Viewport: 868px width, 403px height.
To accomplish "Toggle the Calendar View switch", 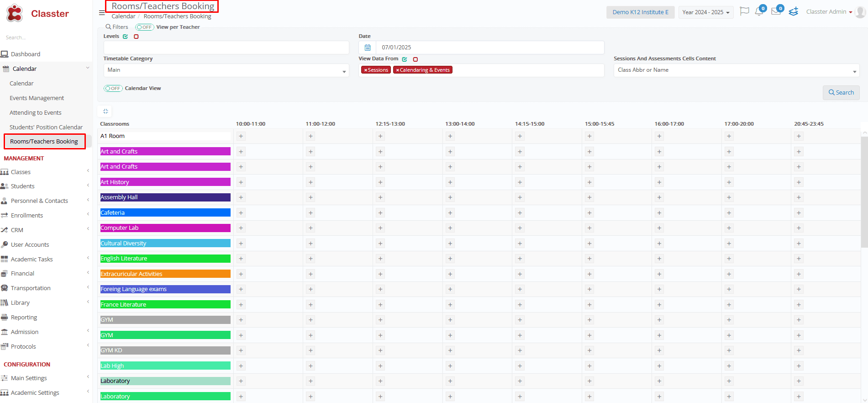I will coord(113,88).
